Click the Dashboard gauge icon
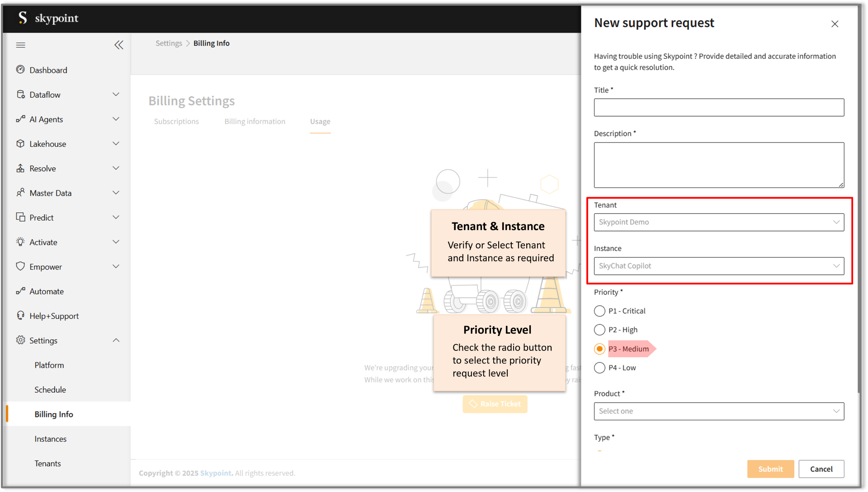The width and height of the screenshot is (868, 492). 20,70
